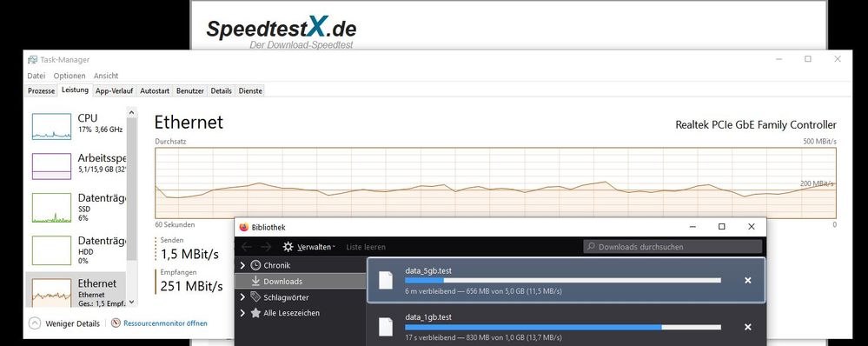Click the sidebar scrollbar up arrow
868x346 pixels.
coord(131,112)
